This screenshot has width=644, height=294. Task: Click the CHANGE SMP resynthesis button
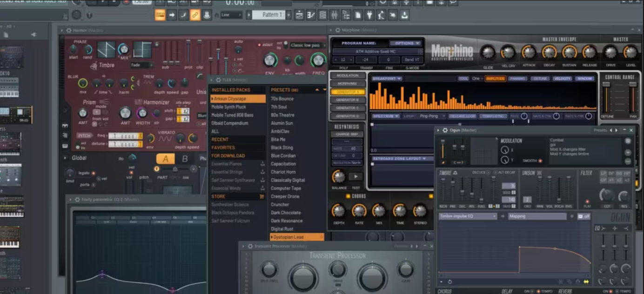click(x=347, y=134)
